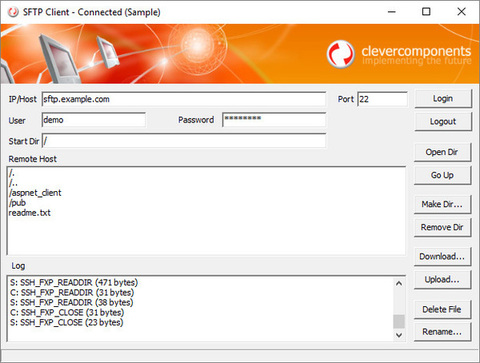This screenshot has height=363, width=480.
Task: Click the Download... button
Action: [x=442, y=257]
